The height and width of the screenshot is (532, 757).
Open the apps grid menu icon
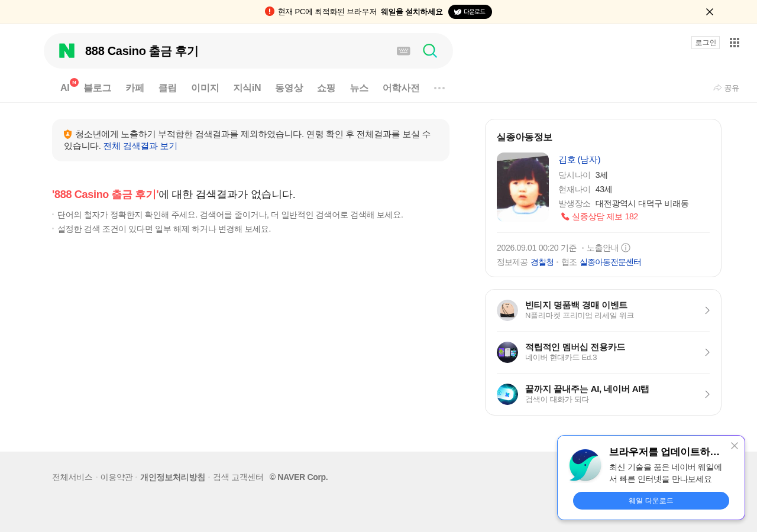(x=735, y=43)
